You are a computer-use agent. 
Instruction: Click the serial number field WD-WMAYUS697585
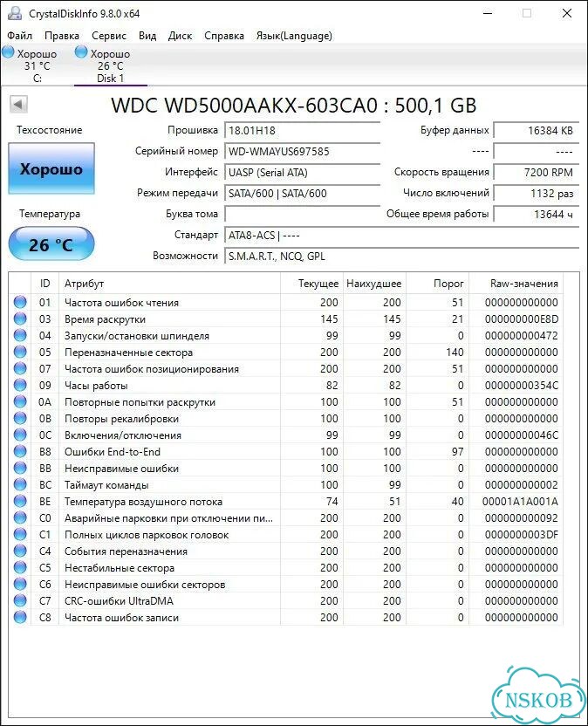pos(303,152)
